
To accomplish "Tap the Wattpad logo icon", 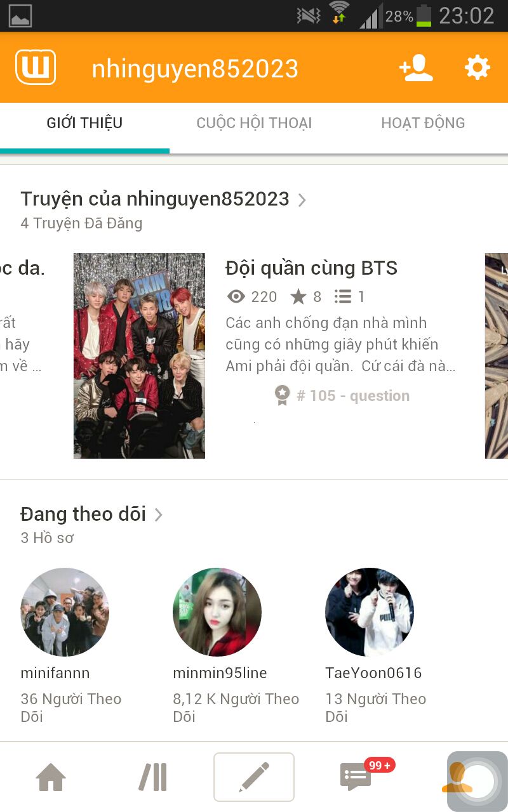I will pyautogui.click(x=36, y=67).
